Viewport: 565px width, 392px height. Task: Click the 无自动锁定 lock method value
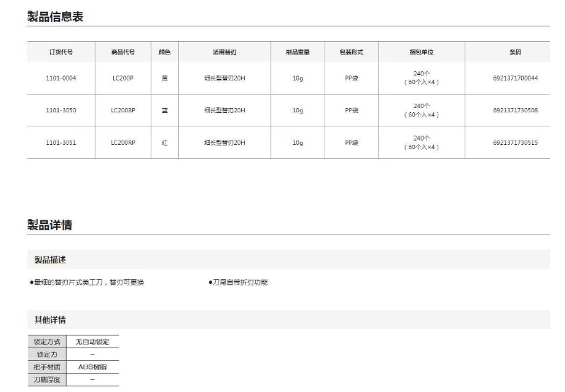pos(92,342)
